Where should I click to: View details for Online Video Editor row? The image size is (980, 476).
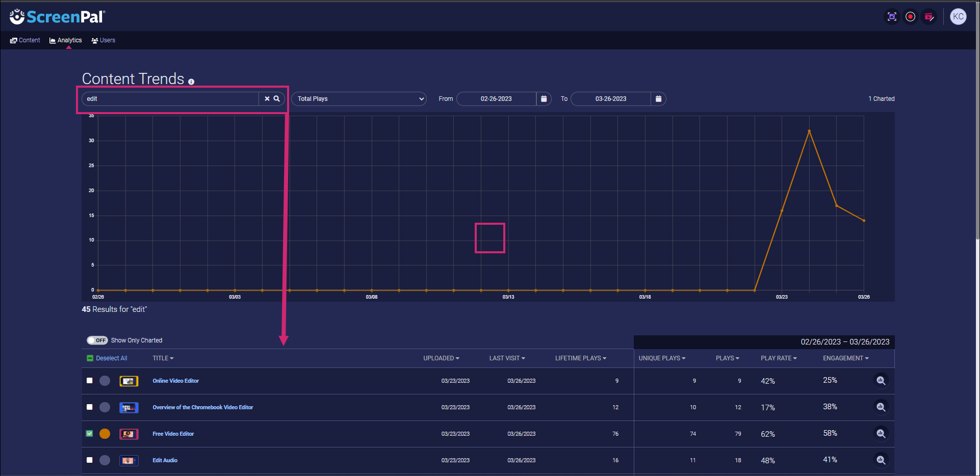click(x=881, y=381)
